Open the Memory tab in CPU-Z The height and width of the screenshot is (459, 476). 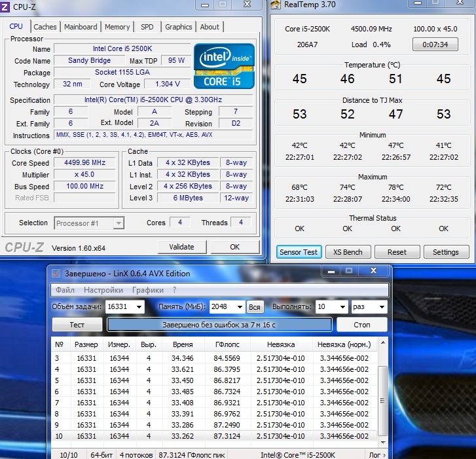click(117, 27)
